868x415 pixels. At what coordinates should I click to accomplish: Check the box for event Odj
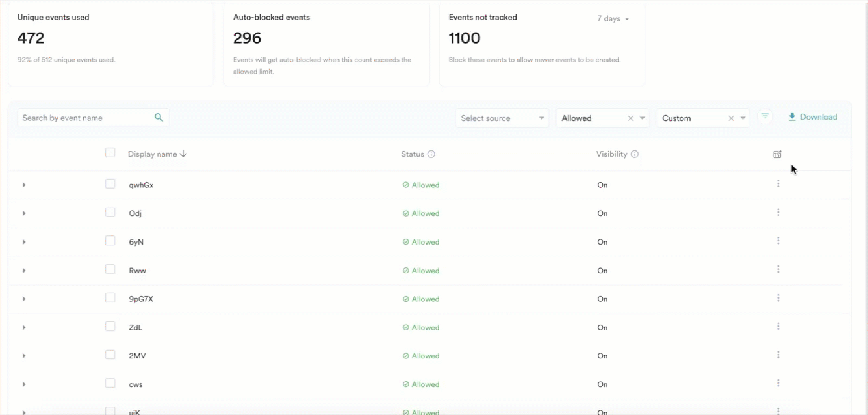pos(110,213)
